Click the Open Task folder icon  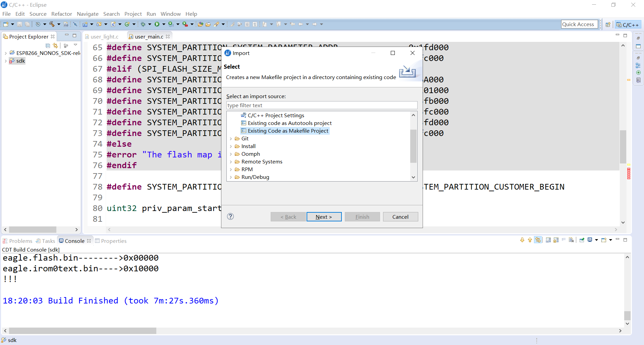coord(208,24)
